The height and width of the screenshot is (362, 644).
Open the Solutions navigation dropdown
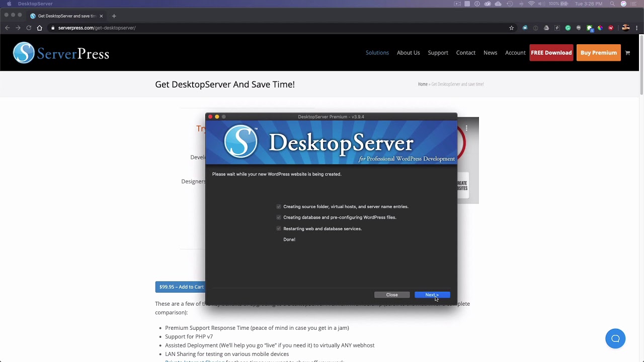[377, 52]
